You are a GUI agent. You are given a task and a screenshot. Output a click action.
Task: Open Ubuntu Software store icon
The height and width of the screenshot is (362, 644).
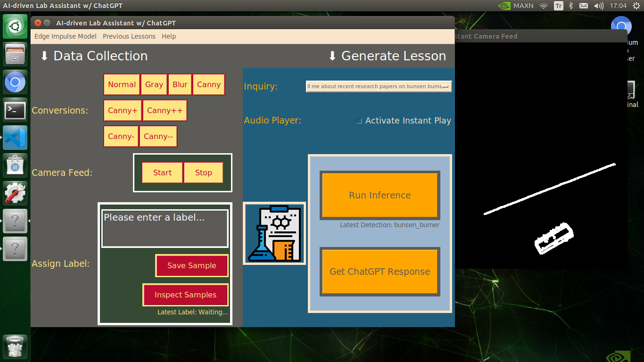16,165
